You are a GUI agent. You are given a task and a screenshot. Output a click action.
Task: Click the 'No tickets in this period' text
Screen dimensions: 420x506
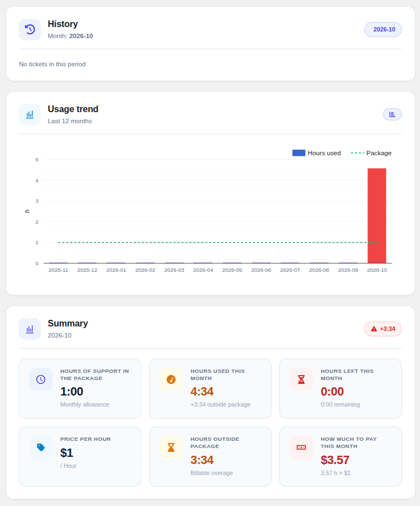point(52,64)
